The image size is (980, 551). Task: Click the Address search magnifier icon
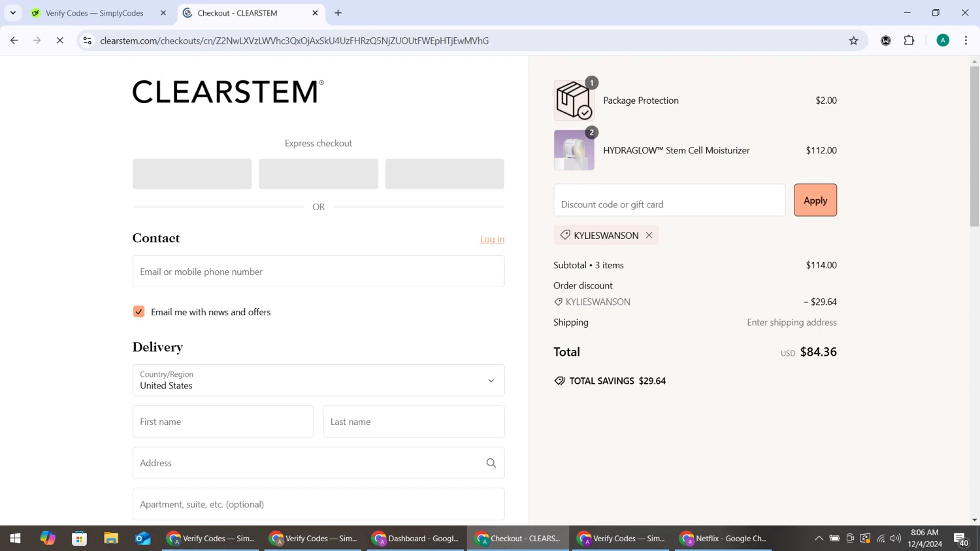tap(491, 463)
